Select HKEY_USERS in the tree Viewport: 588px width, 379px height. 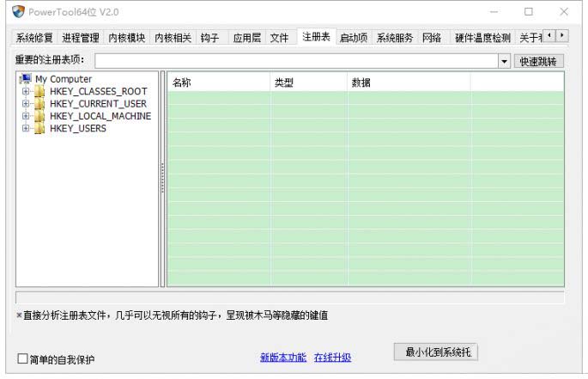coord(78,128)
